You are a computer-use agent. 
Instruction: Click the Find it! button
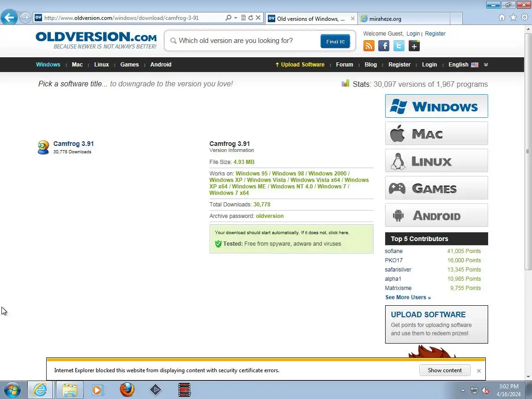pos(335,41)
